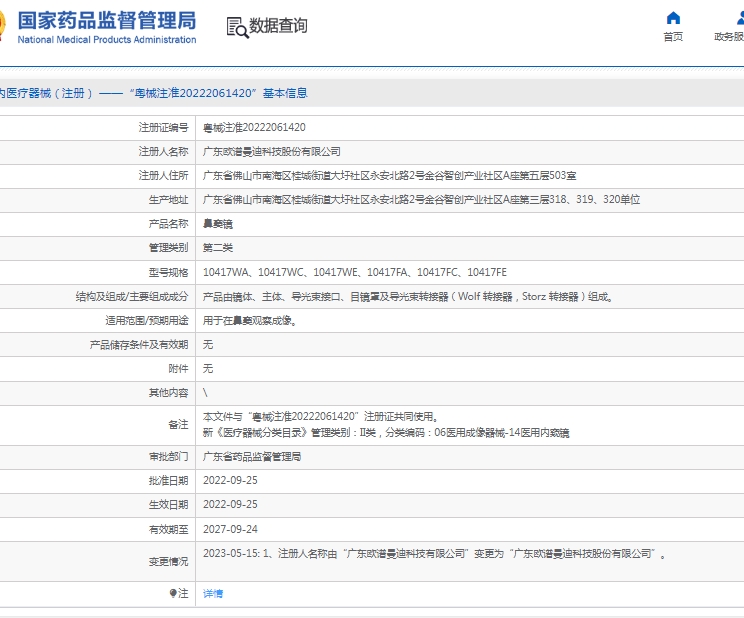Click the 备注 field label
This screenshot has width=744, height=618.
tap(178, 424)
